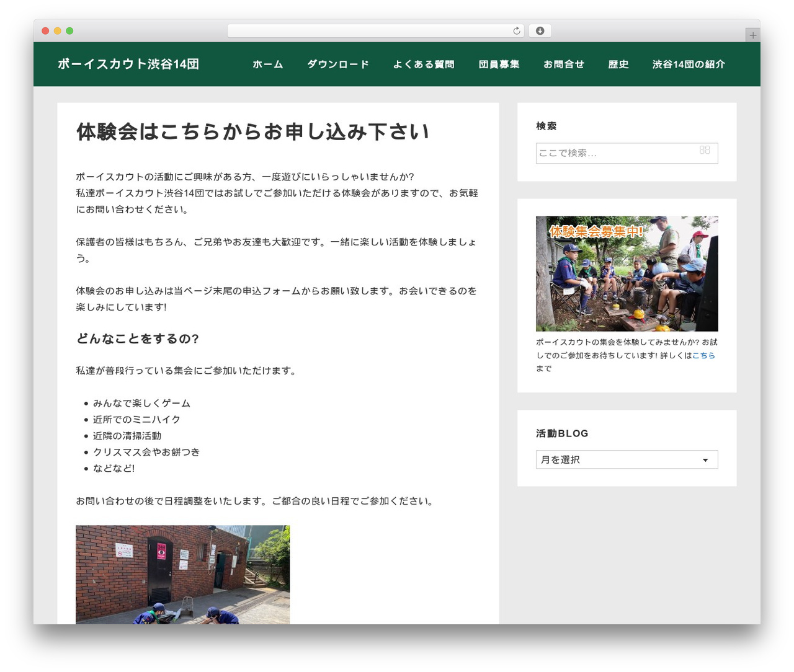Click the brick building activity photo
Screen dimensions: 794x672
pos(183,575)
